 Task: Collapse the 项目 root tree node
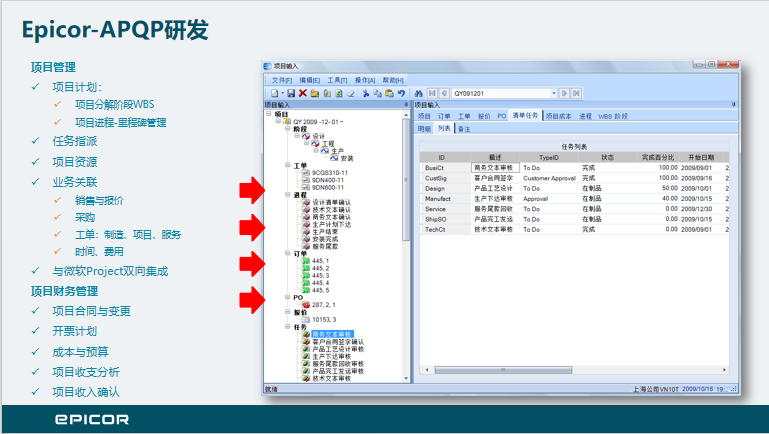tap(269, 114)
